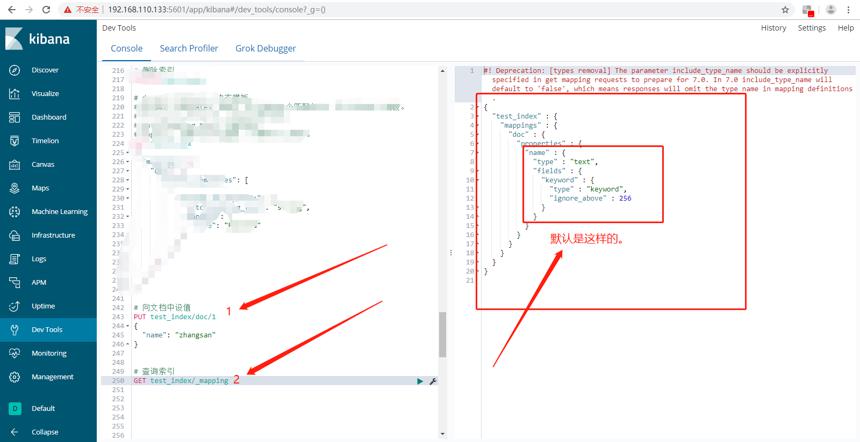Open the Visualize chart icon

point(15,94)
